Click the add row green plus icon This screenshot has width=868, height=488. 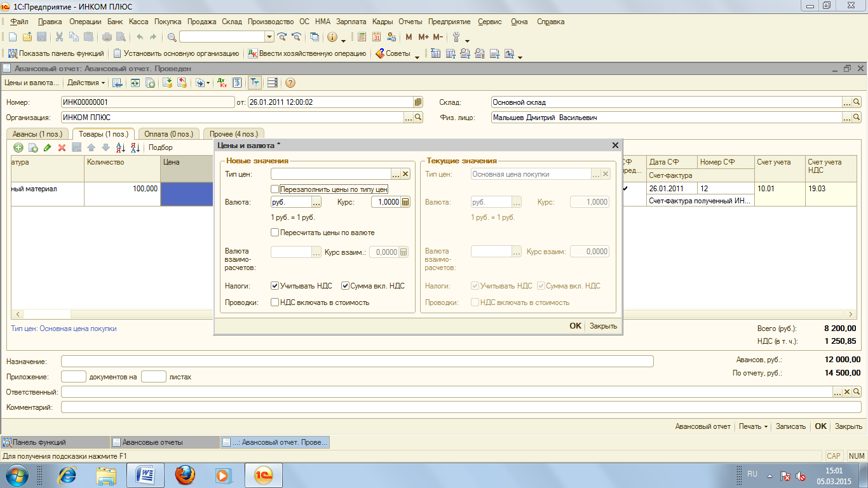coord(18,147)
